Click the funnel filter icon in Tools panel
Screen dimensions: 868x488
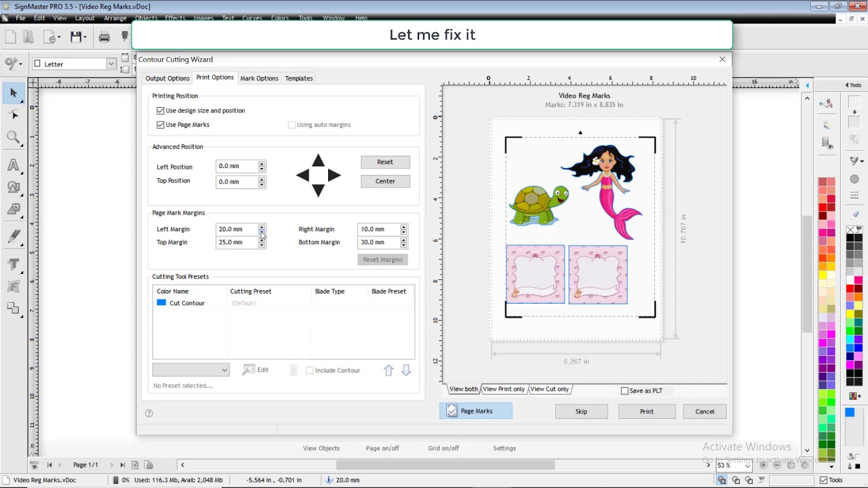854,161
